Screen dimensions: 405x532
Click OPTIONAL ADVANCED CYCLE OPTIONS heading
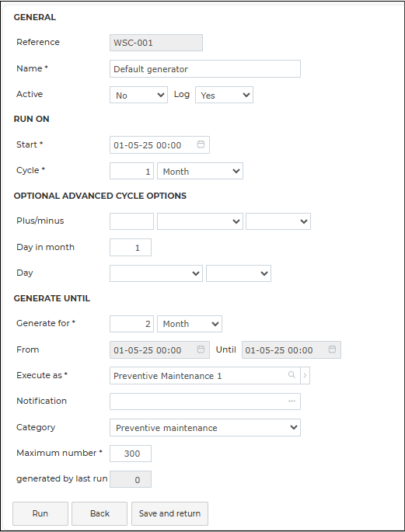(x=100, y=196)
